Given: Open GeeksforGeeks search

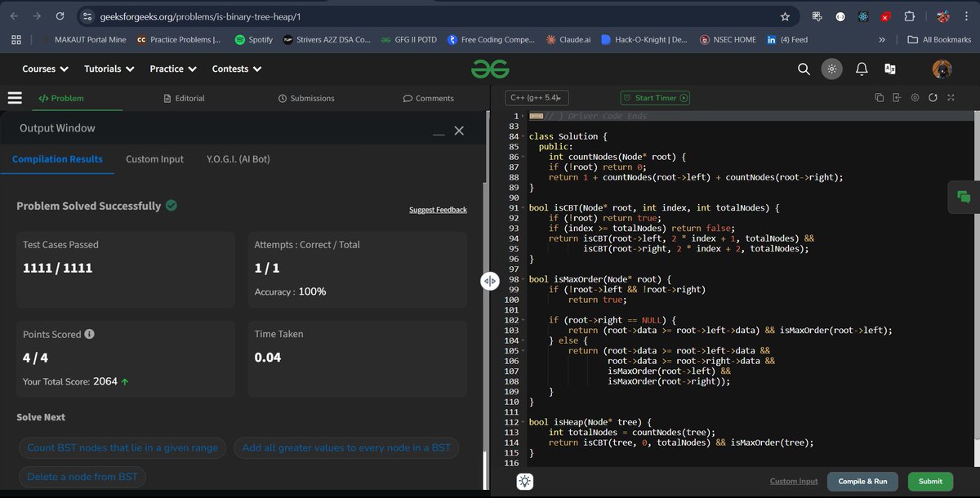Looking at the screenshot, I should pos(804,69).
